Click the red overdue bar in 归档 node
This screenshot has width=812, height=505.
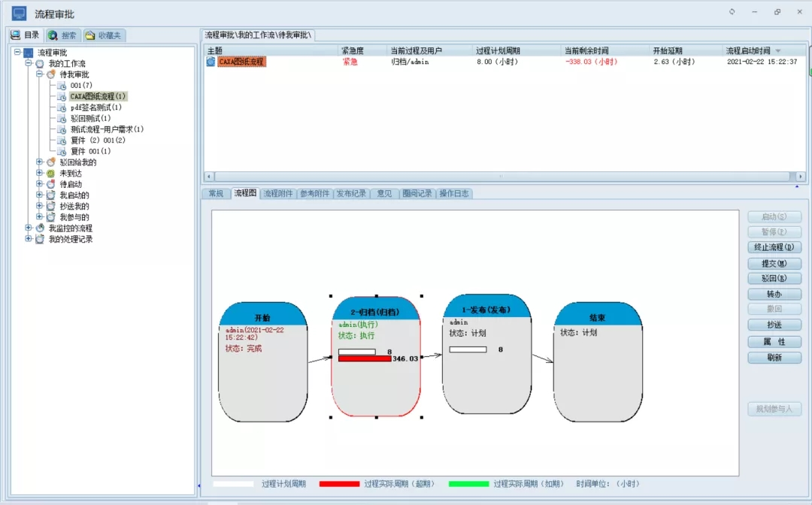pos(365,359)
